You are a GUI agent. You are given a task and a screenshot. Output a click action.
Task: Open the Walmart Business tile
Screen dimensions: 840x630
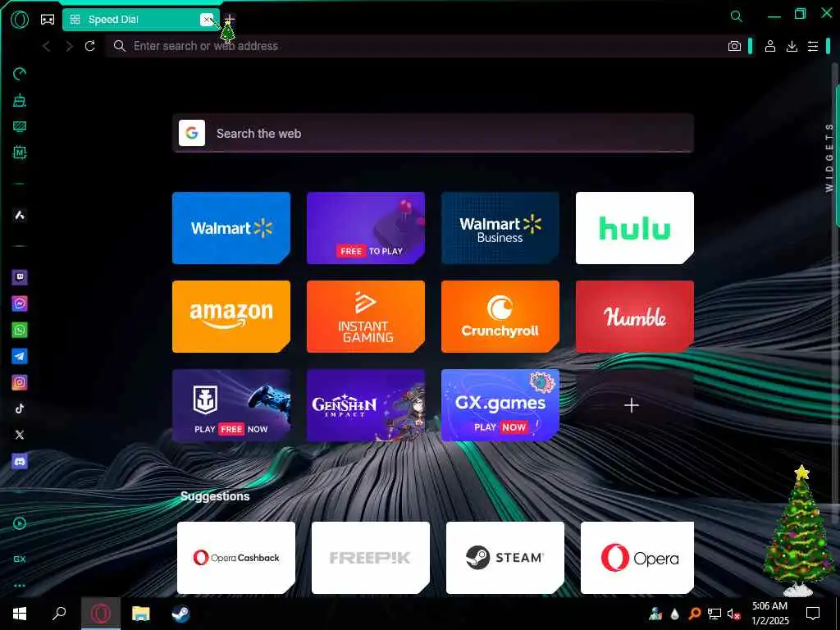coord(500,228)
